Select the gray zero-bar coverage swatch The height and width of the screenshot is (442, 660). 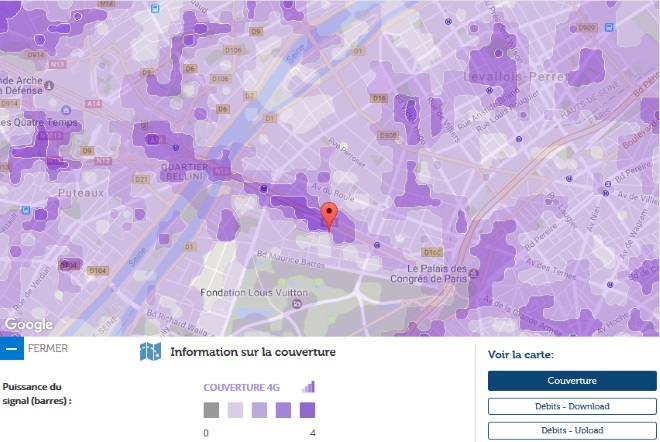pyautogui.click(x=211, y=410)
